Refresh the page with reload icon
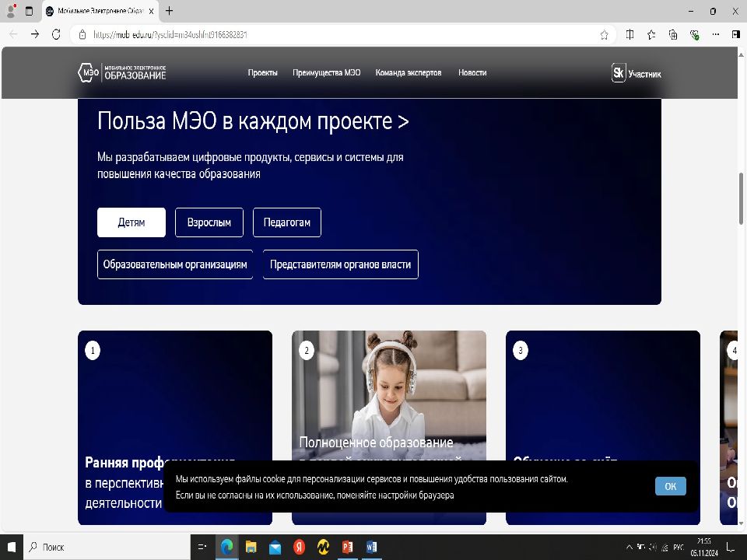The image size is (747, 560). [56, 34]
